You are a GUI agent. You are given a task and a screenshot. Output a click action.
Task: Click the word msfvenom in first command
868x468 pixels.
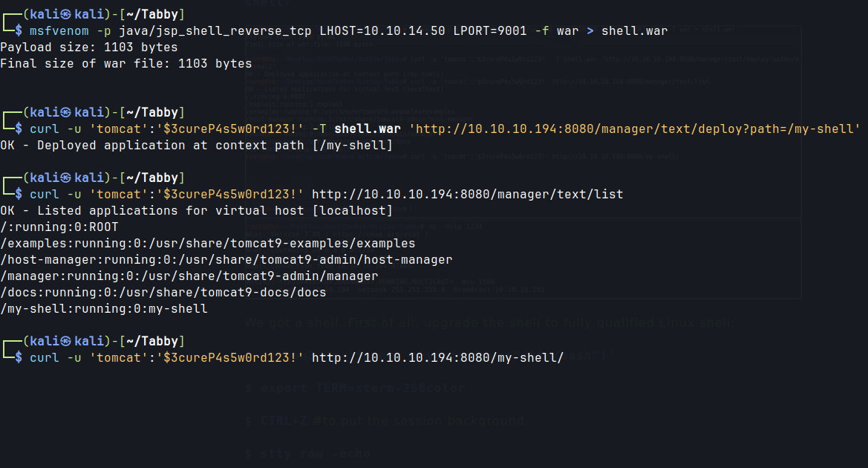pos(59,31)
